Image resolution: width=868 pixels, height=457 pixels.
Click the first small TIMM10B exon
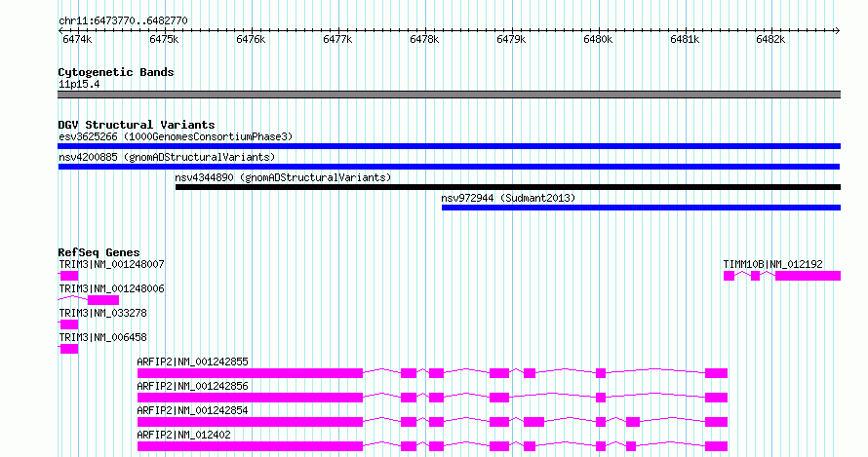click(730, 276)
